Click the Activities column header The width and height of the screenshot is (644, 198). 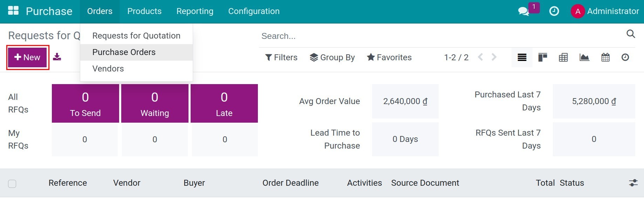pos(364,183)
